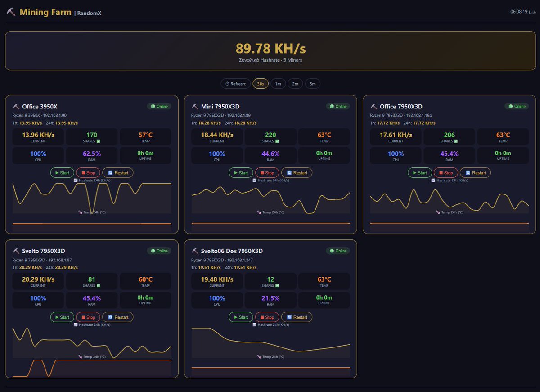Click the 44.6% RAM tile
The height and width of the screenshot is (392, 540).
(x=271, y=155)
